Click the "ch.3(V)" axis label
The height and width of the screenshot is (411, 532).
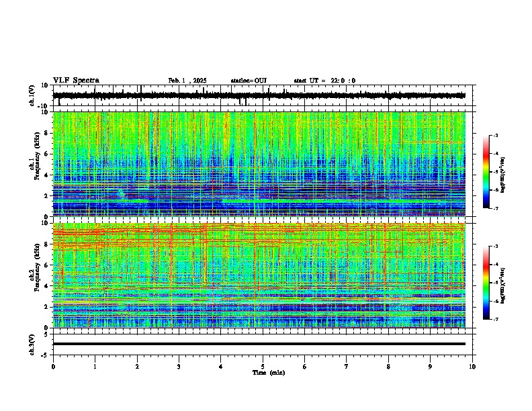32,345
